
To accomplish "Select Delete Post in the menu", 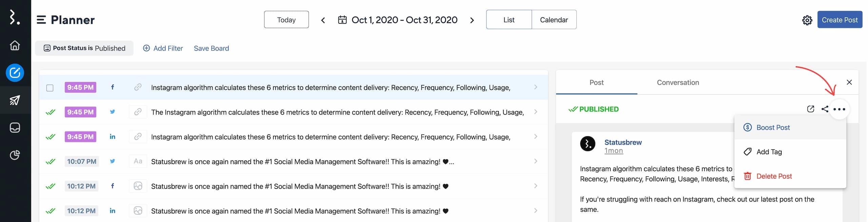I will tap(790, 176).
